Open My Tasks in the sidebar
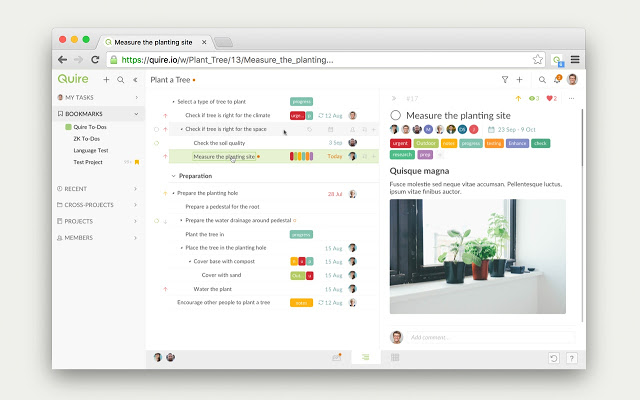Screen dimensions: 640x400 pyautogui.click(x=80, y=98)
